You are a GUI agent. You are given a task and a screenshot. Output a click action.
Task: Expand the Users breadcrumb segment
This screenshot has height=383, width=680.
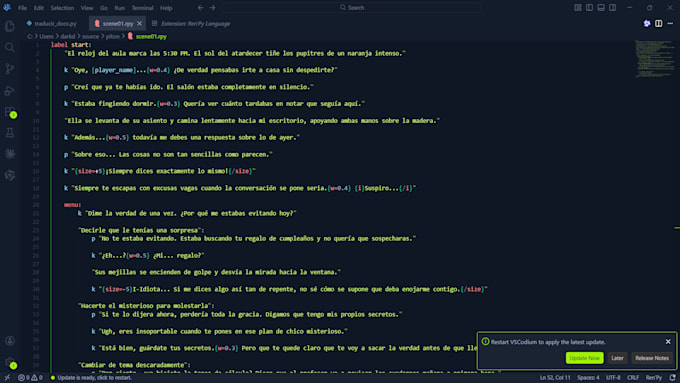pyautogui.click(x=46, y=36)
